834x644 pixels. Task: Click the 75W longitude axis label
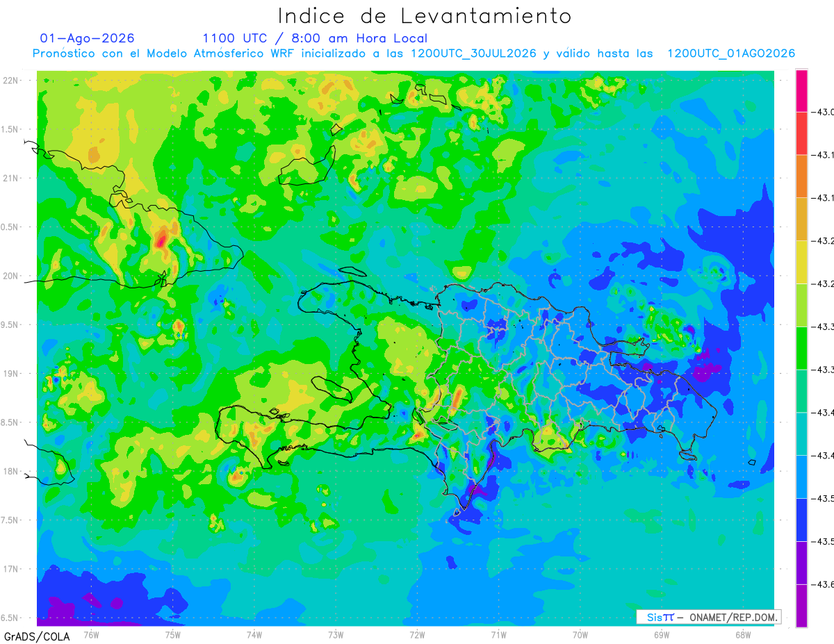(173, 634)
